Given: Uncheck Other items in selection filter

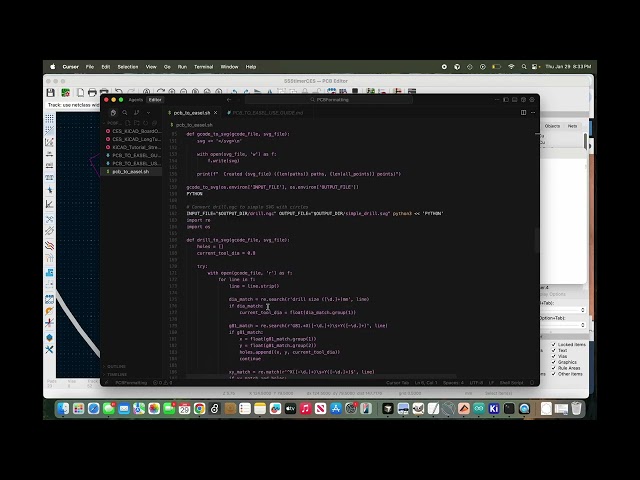Looking at the screenshot, I should coord(554,373).
